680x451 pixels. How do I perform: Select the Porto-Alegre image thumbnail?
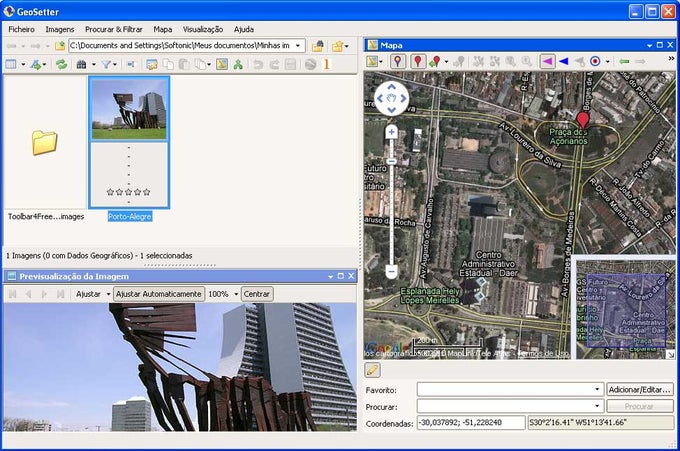tap(129, 108)
